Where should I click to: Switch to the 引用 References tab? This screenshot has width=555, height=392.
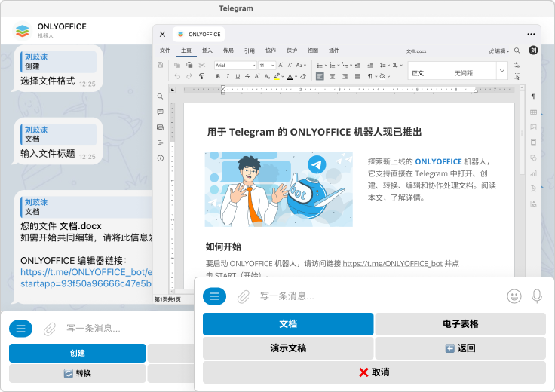250,51
